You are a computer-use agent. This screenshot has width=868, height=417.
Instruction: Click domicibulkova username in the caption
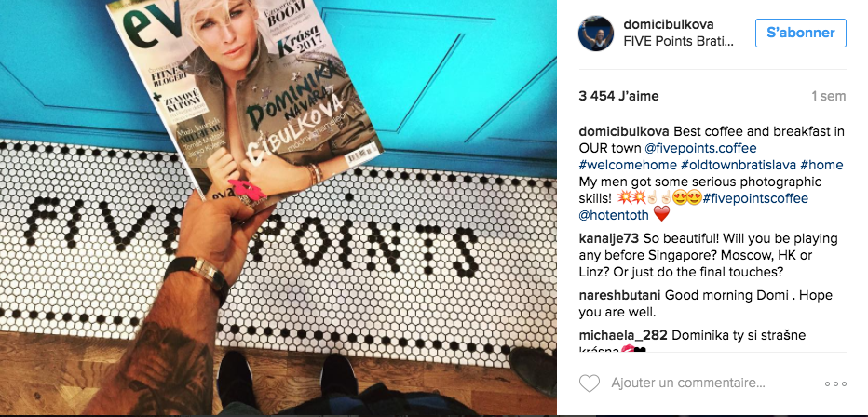[623, 132]
